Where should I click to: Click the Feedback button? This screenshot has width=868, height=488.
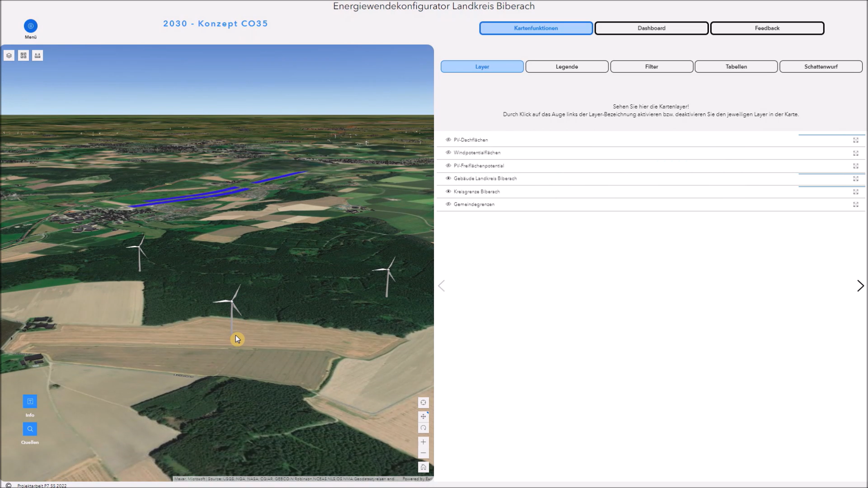(767, 28)
